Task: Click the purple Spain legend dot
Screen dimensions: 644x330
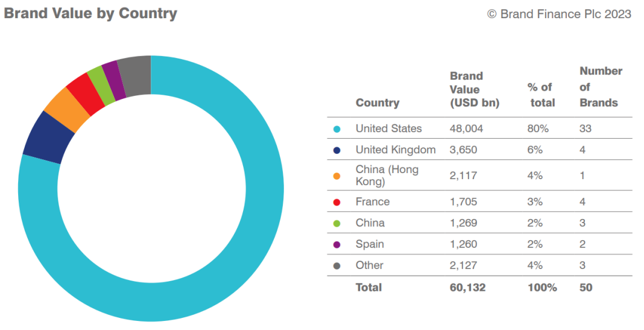Action: tap(336, 244)
